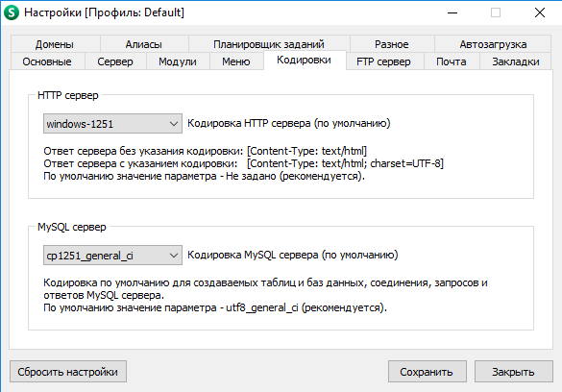
Task: Open the Сервер tab
Action: pyautogui.click(x=115, y=61)
